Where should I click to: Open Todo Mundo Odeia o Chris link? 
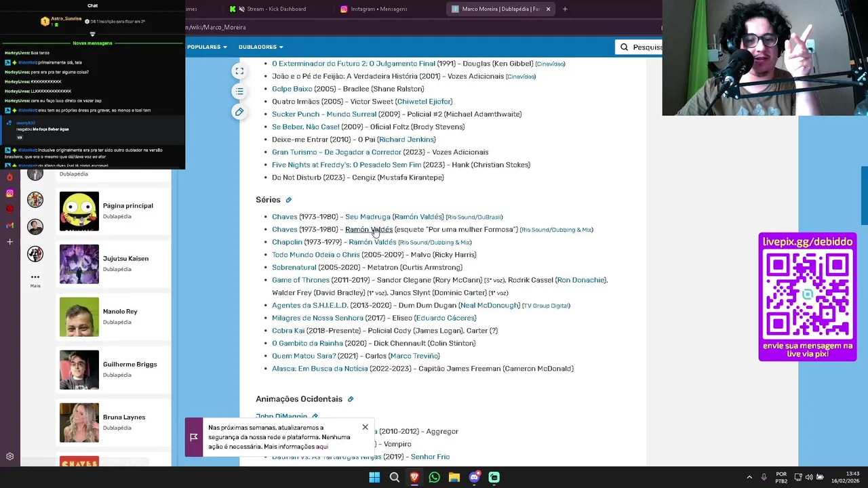(316, 255)
